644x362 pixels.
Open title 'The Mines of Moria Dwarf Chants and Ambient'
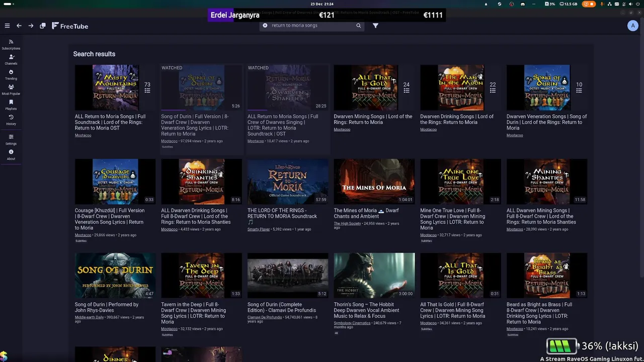pyautogui.click(x=366, y=213)
